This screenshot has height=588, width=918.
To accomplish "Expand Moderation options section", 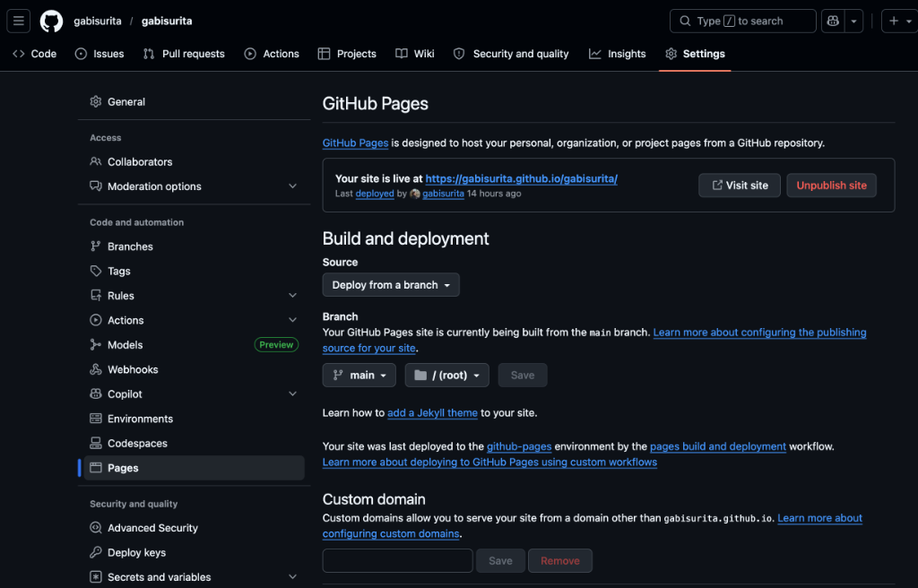I will [293, 186].
